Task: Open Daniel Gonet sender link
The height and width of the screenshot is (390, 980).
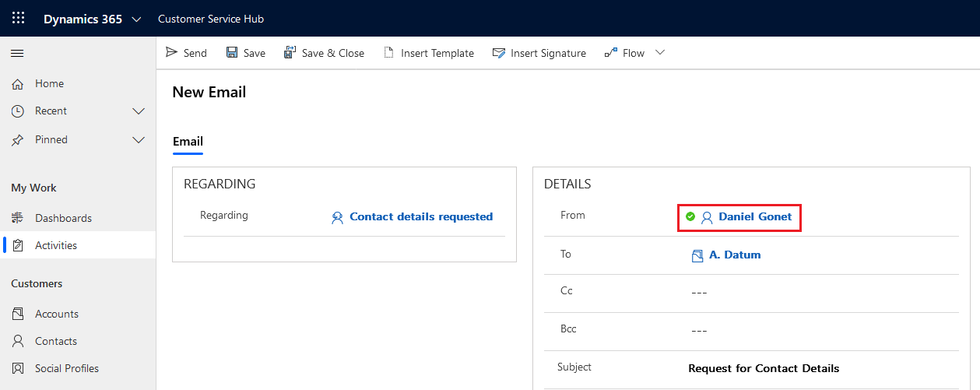Action: (x=755, y=216)
